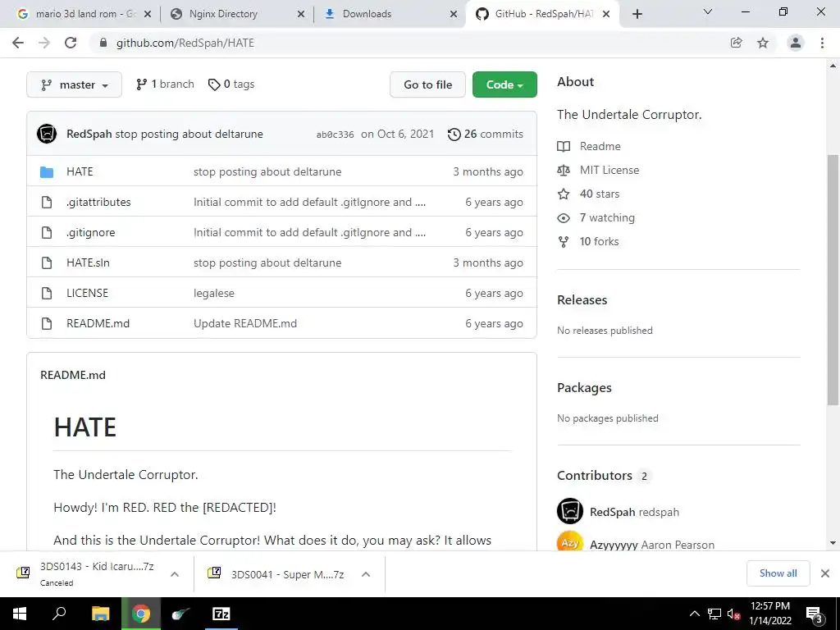Open 7-Zip from the taskbar
The height and width of the screenshot is (630, 840).
click(x=221, y=614)
